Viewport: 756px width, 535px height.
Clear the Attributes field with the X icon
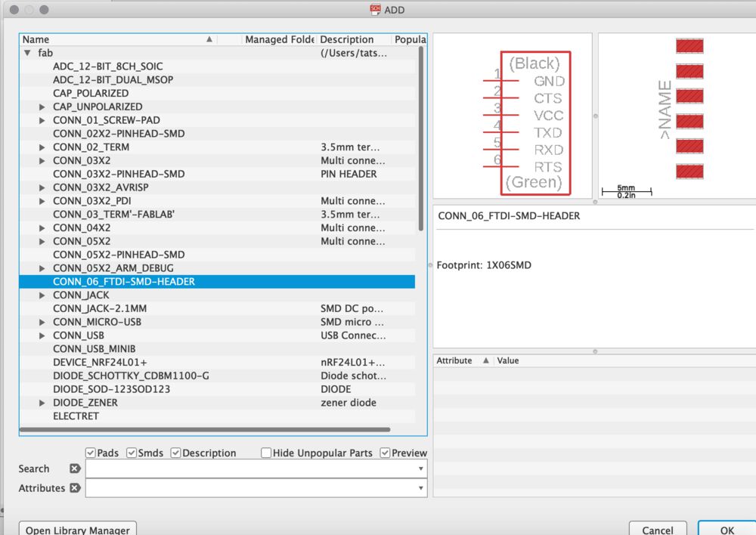pos(75,487)
